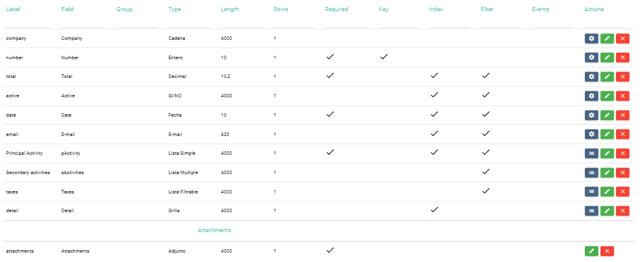Edit the number field with pencil icon

(607, 57)
